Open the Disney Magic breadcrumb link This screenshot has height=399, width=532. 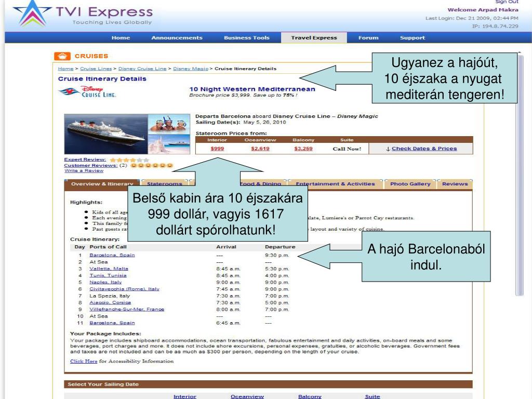191,69
